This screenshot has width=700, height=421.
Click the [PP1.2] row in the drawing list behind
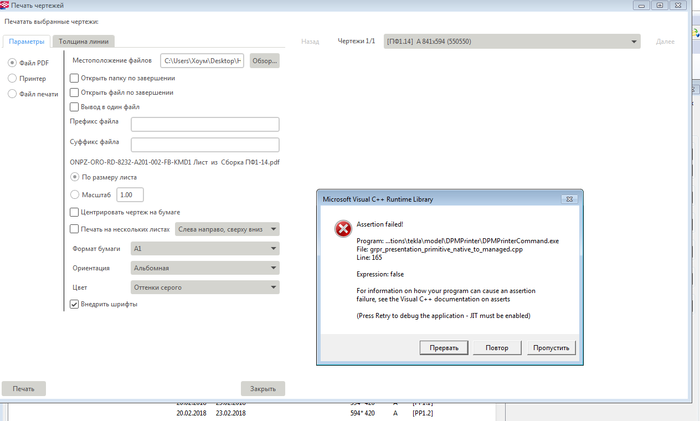pyautogui.click(x=422, y=413)
